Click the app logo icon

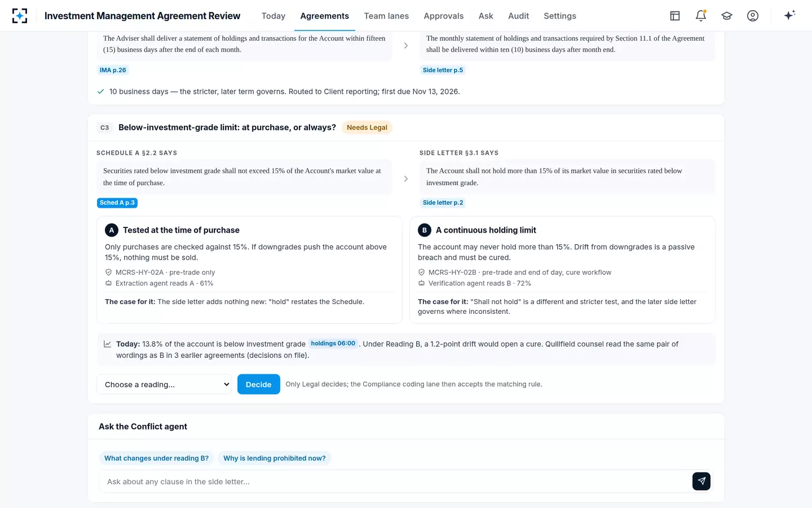coord(20,16)
